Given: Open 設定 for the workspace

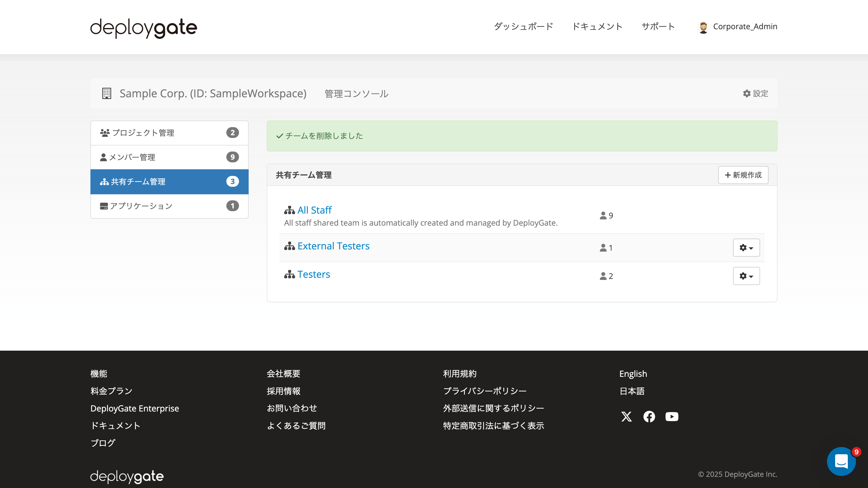Looking at the screenshot, I should [756, 93].
